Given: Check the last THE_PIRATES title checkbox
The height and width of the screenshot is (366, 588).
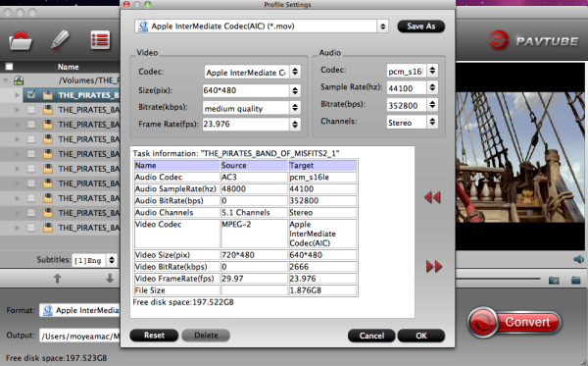Looking at the screenshot, I should [31, 228].
